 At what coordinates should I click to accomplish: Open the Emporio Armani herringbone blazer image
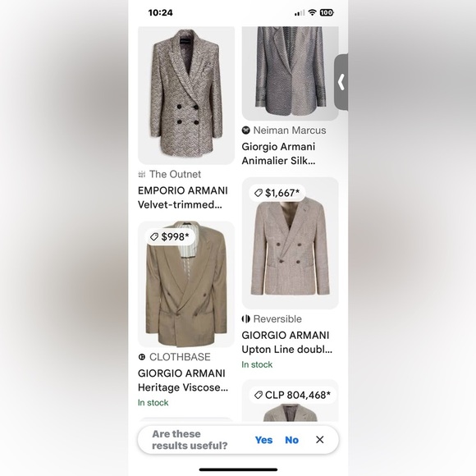click(186, 95)
